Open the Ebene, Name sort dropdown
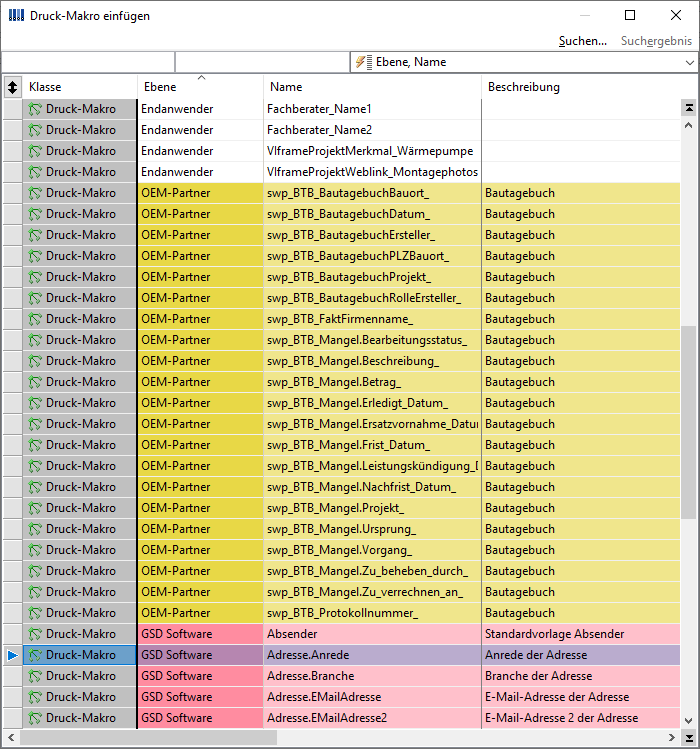Screen dimensions: 700x749 pyautogui.click(x=689, y=63)
